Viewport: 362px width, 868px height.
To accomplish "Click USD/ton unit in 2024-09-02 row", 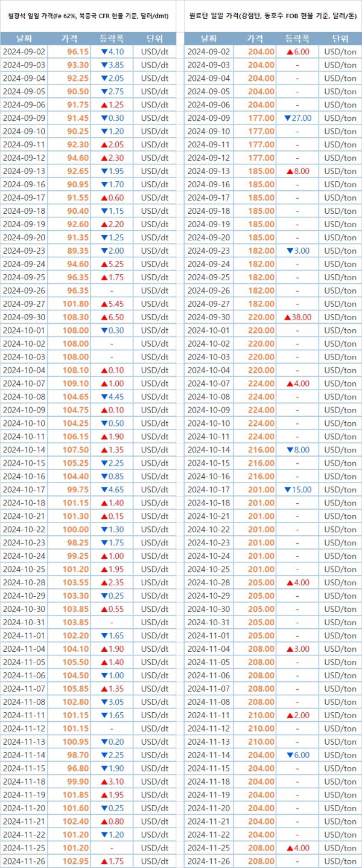I will tap(340, 52).
